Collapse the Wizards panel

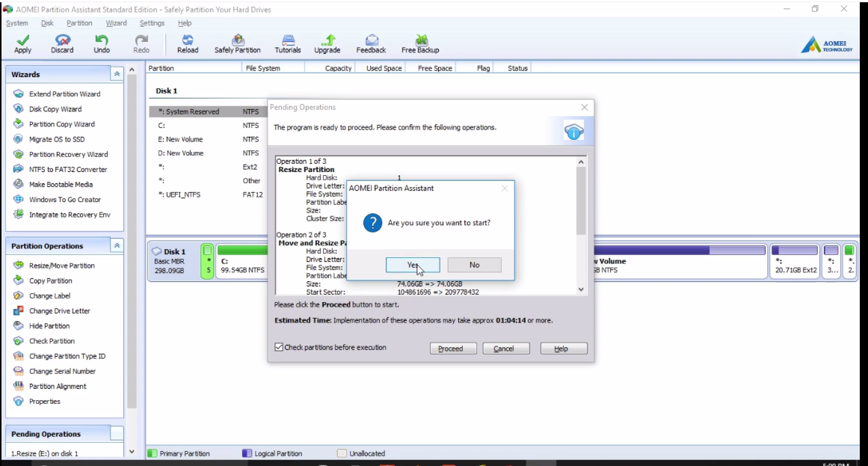(117, 74)
